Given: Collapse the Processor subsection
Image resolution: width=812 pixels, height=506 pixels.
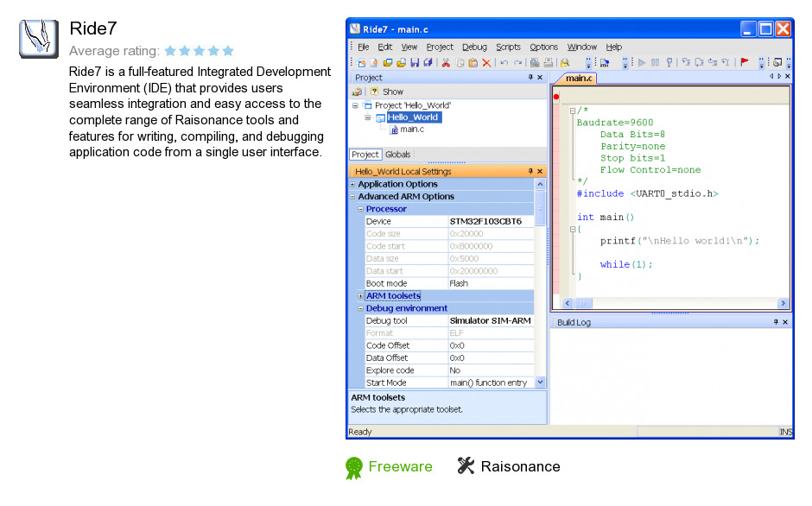Looking at the screenshot, I should point(361,209).
